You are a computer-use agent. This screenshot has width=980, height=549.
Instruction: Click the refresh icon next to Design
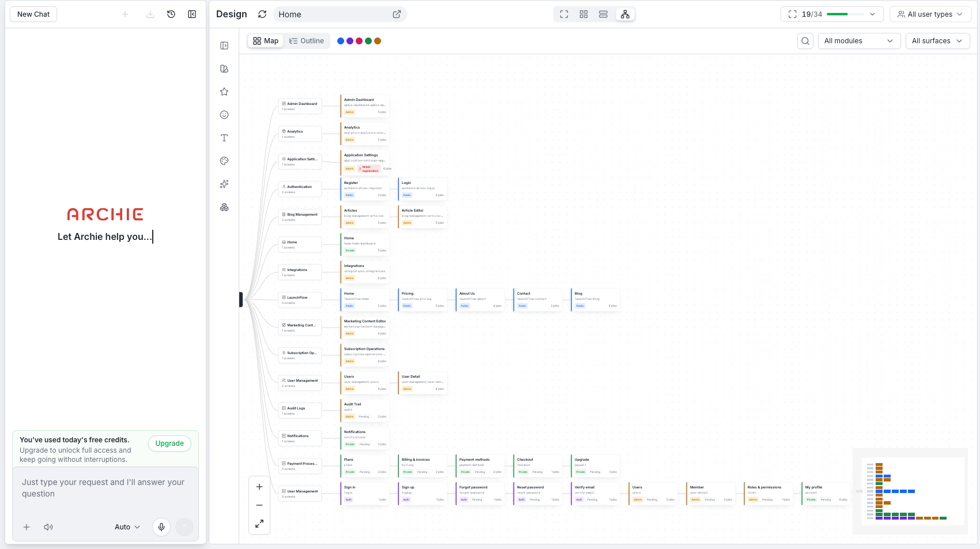[x=262, y=14]
